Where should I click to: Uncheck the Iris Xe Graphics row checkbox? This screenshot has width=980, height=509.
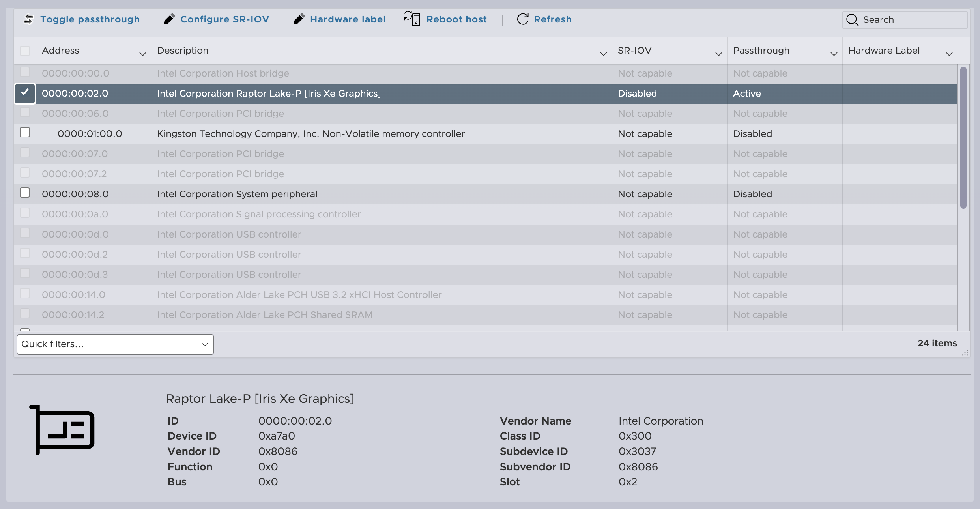tap(25, 93)
